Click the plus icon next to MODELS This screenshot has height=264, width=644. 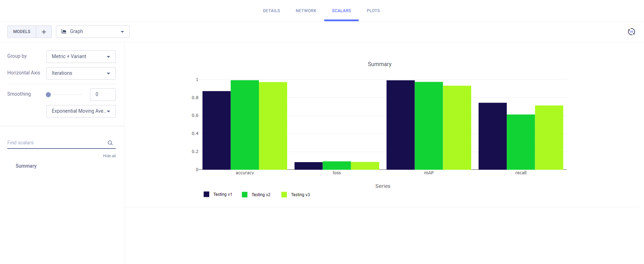click(x=44, y=32)
